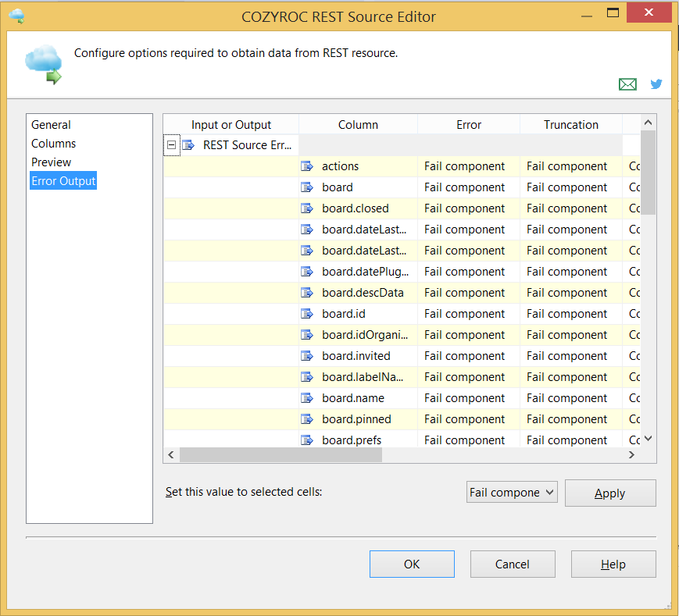Confirm with the OK button
The height and width of the screenshot is (616, 679).
[x=412, y=564]
